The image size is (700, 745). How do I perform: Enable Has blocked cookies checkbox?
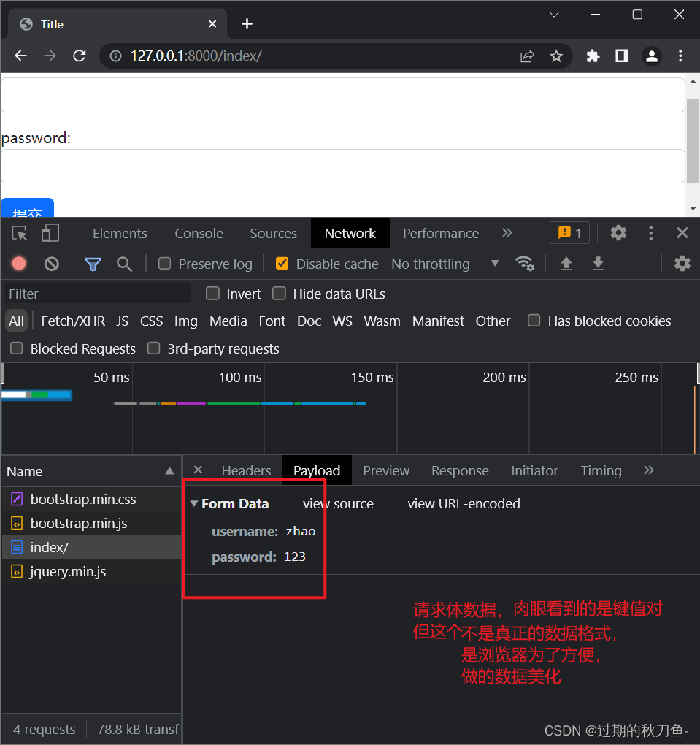(x=534, y=321)
